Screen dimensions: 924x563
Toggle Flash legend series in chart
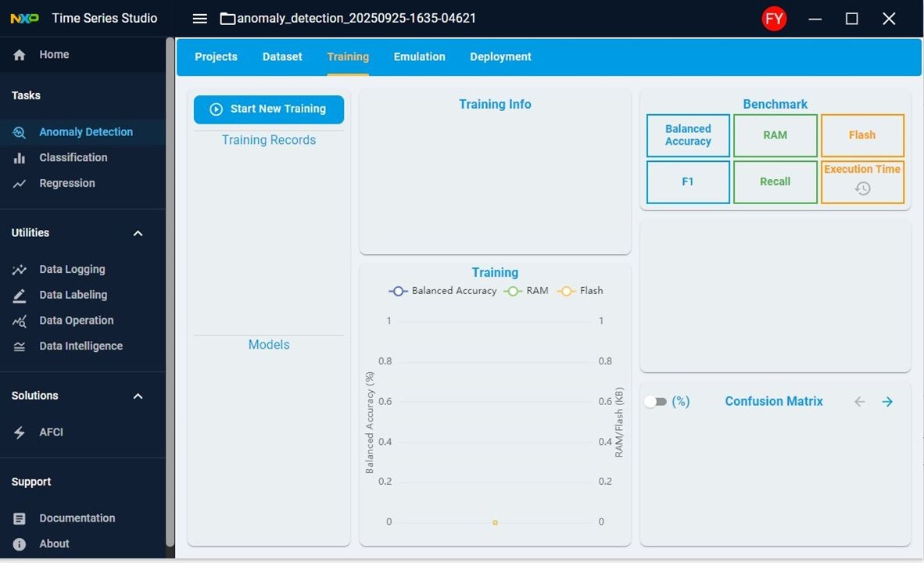click(x=581, y=291)
